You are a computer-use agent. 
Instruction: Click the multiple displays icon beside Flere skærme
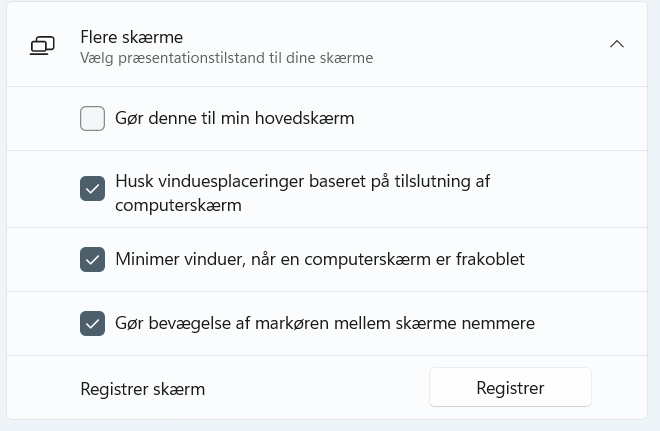42,45
